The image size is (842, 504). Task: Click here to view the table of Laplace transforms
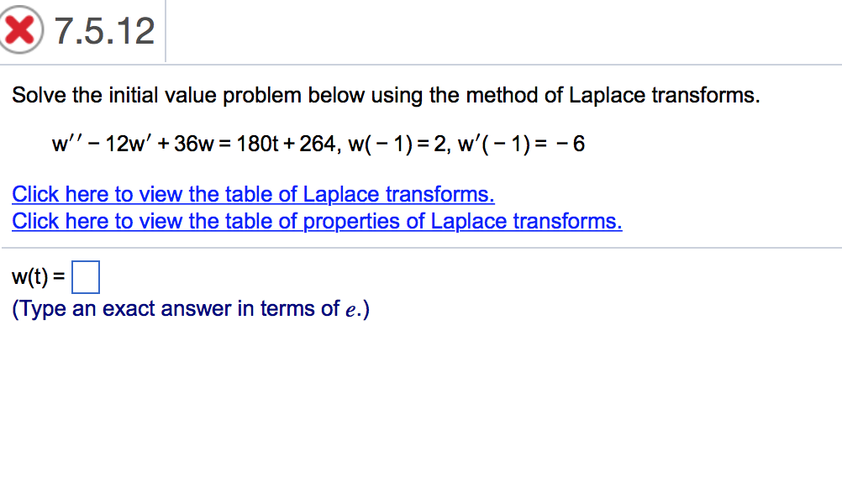252,194
